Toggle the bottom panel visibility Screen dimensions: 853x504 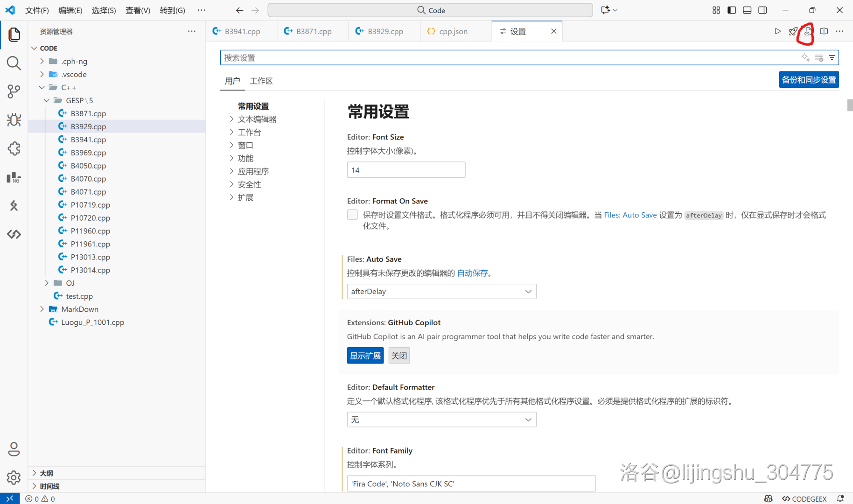747,10
